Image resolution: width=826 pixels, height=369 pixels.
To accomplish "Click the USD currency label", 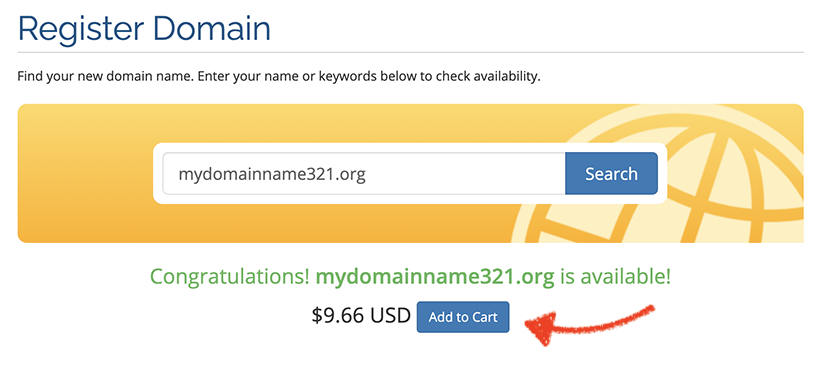I will (390, 316).
